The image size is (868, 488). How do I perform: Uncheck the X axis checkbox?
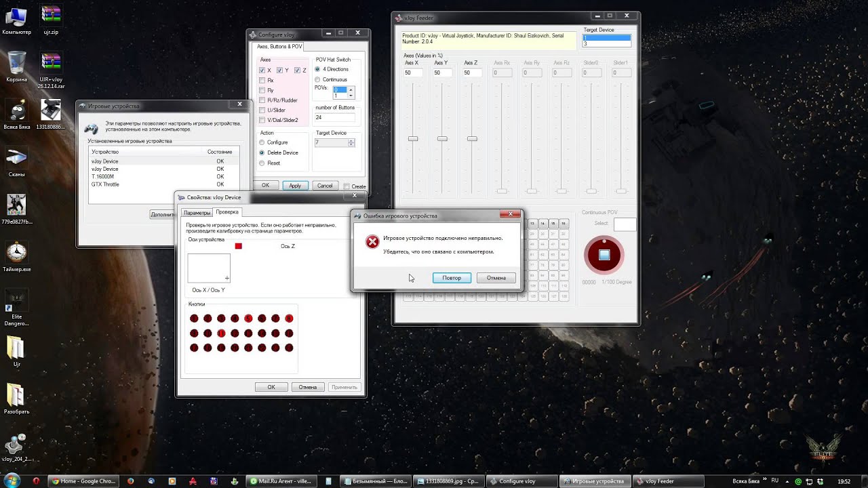262,70
